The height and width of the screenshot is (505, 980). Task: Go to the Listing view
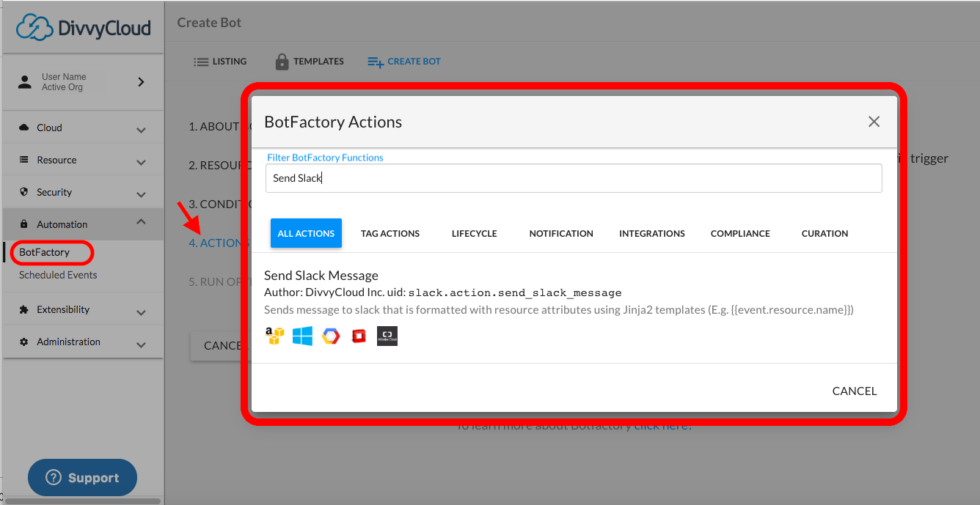coord(220,62)
